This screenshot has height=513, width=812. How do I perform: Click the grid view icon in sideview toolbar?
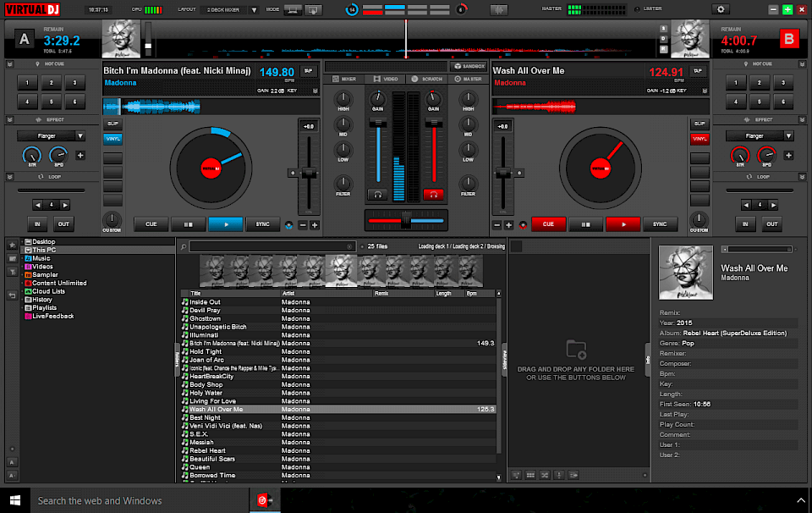coord(530,475)
